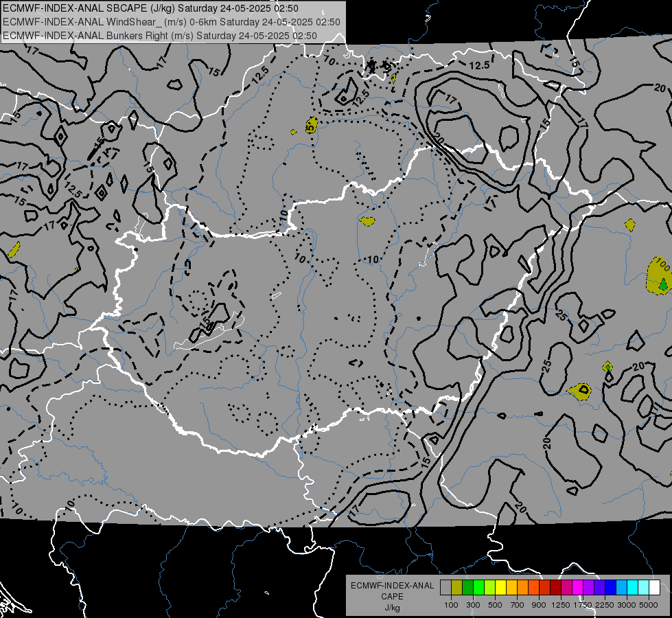Select the pure yellow legend swatch
The width and height of the screenshot is (672, 618).
click(x=501, y=588)
